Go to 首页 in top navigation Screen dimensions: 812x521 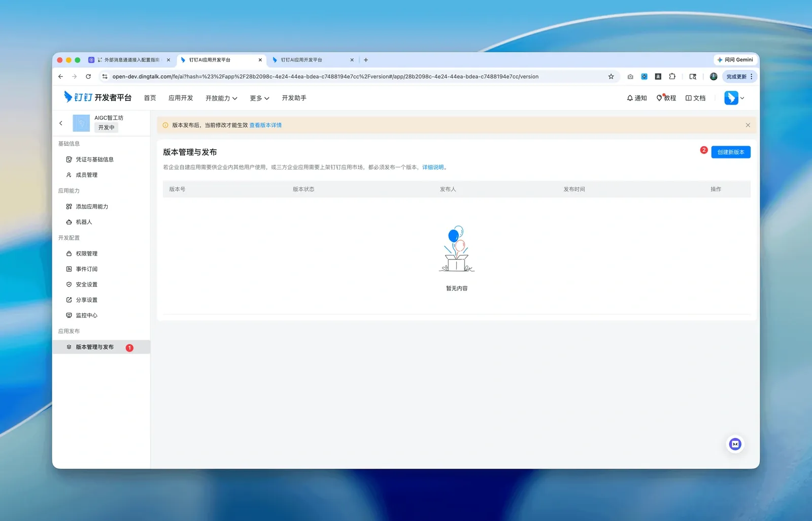pos(150,98)
